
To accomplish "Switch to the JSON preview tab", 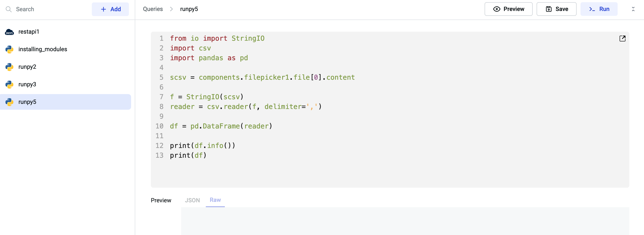I will 192,200.
